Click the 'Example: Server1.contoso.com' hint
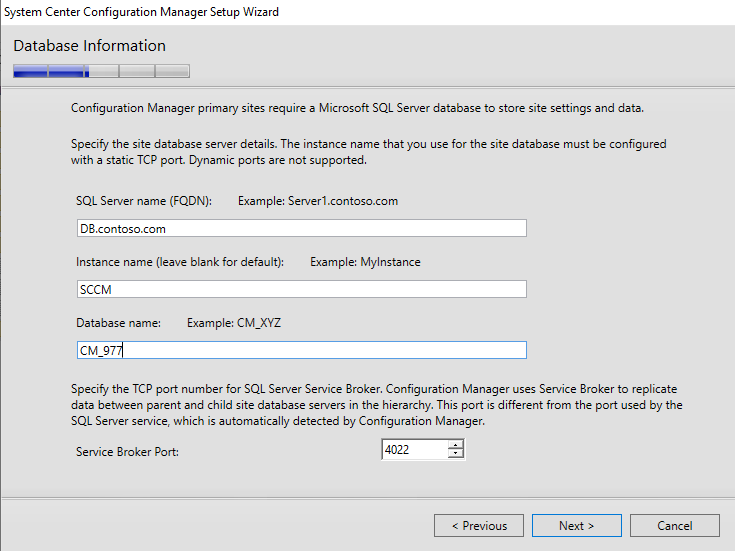Screen dimensions: 735x551 [318, 201]
